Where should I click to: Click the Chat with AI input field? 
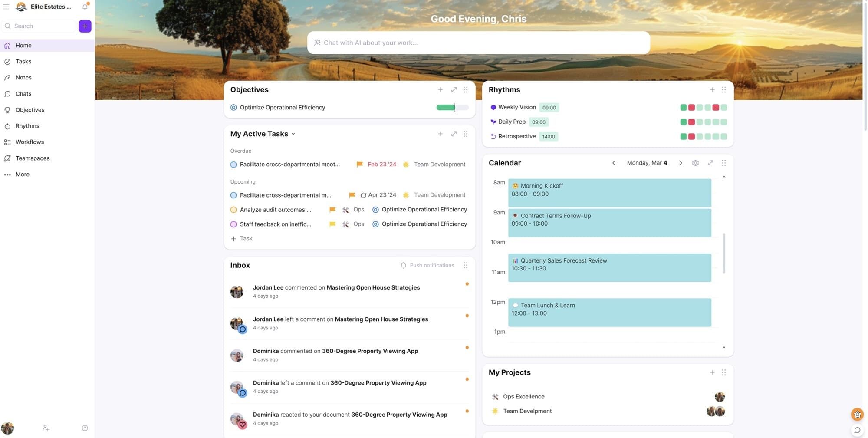pos(478,43)
